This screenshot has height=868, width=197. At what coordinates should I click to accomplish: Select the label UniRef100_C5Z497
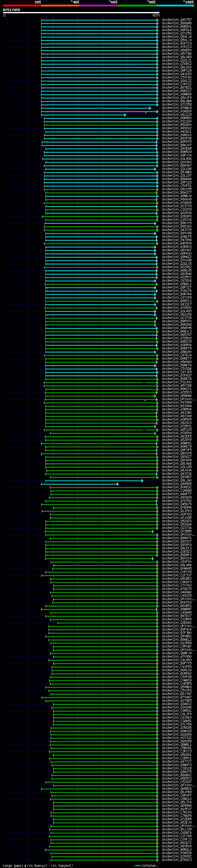177,782
